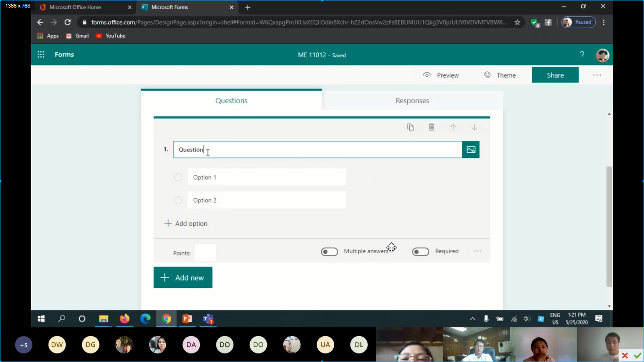Open Edge browser from taskbar

[x=145, y=319]
